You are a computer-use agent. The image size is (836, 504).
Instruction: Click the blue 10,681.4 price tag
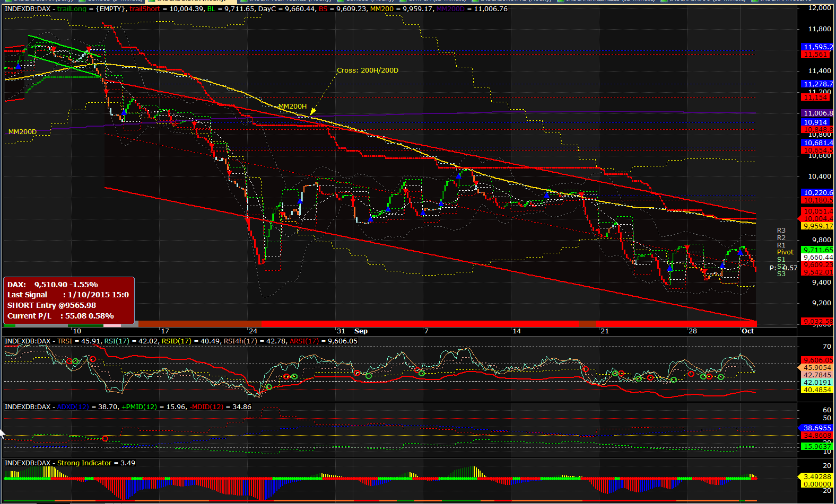click(817, 143)
